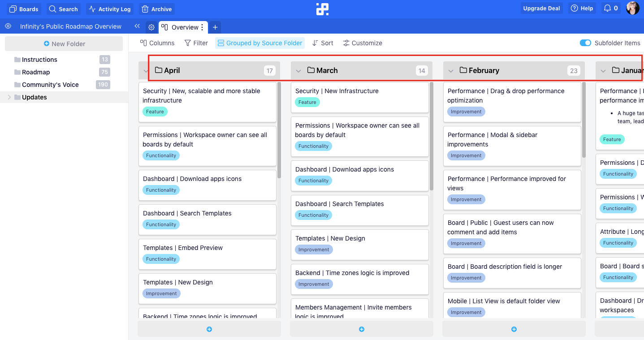Collapse the sidebar with the double-chevron icon
Screen dimensions: 644x340
tap(137, 26)
